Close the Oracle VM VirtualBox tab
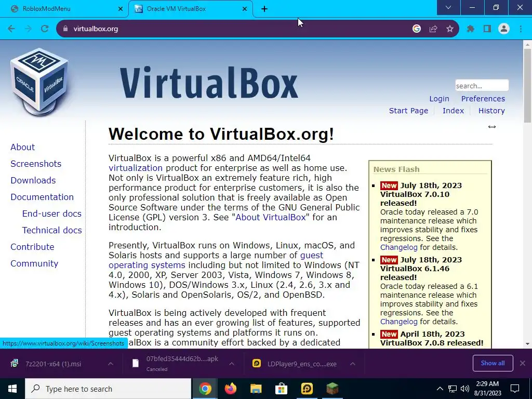Image resolution: width=532 pixels, height=399 pixels. click(245, 9)
